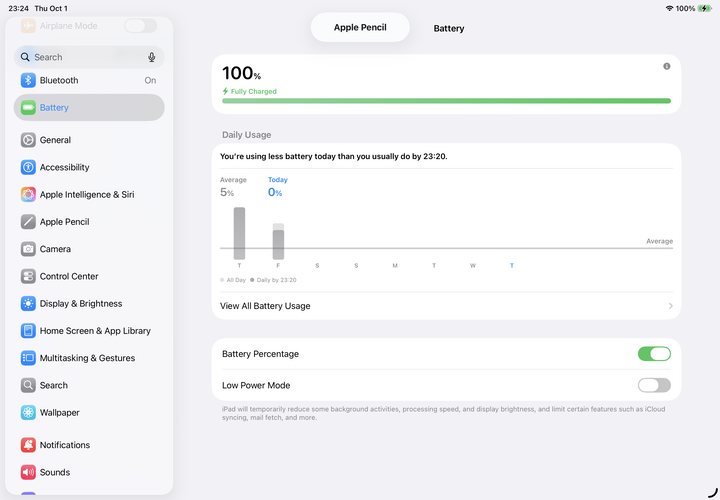Screen dimensions: 720x500
Task: Tap the Search settings icon in sidebar list
Action: (x=28, y=385)
